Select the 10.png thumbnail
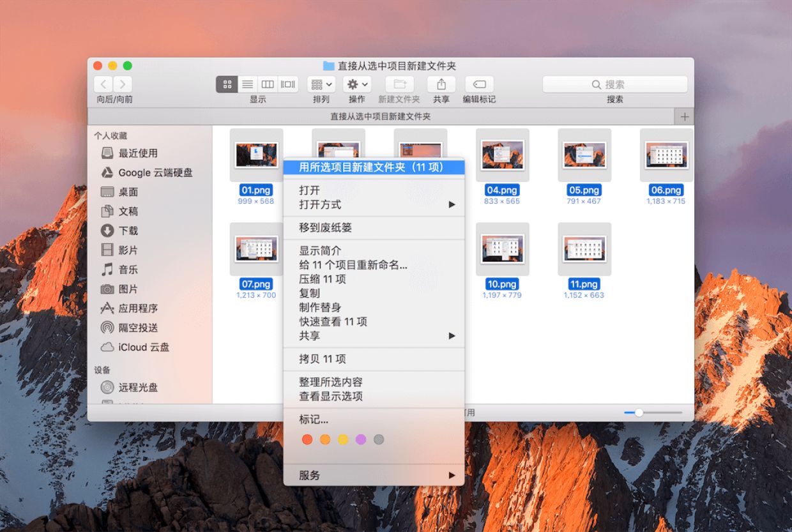Viewport: 792px width, 532px height. tap(502, 249)
